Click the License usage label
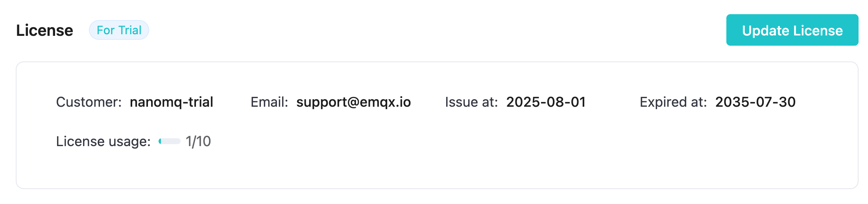The width and height of the screenshot is (868, 204). tap(103, 141)
